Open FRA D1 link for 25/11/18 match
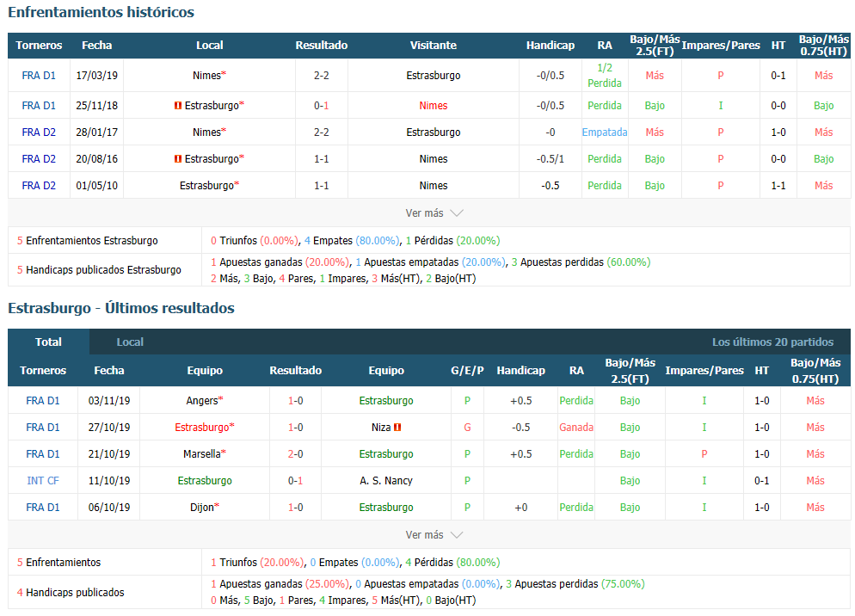Screen dimensions: 855x616 [x=39, y=105]
